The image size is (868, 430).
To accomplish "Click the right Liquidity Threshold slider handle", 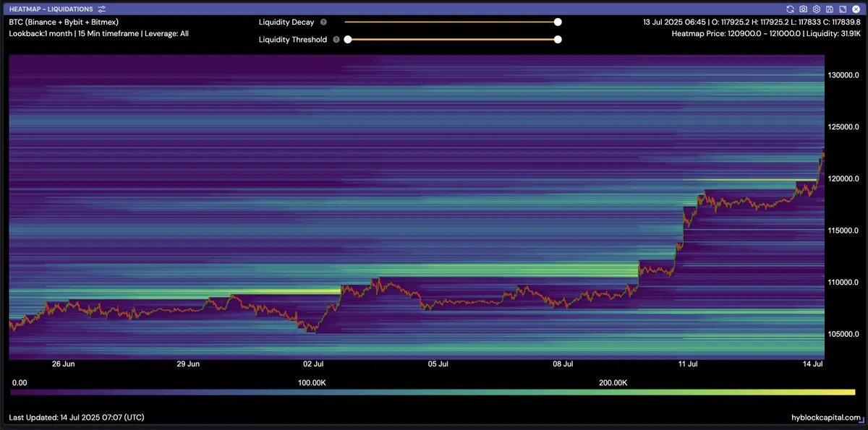I will (558, 40).
